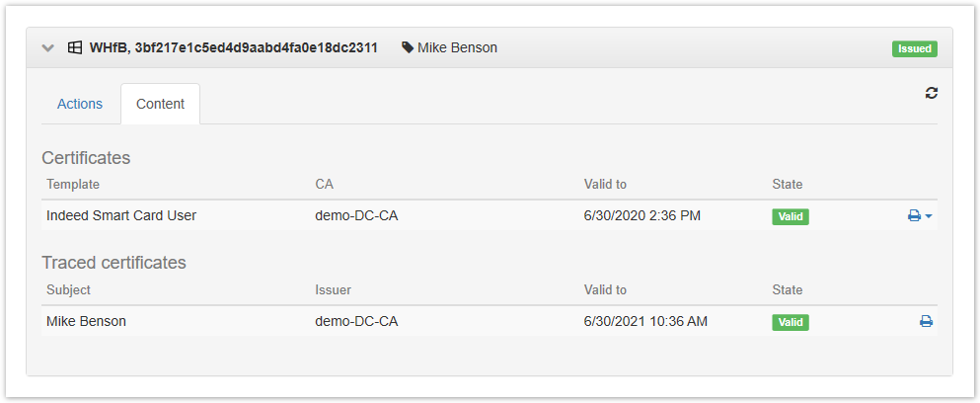Select the Content tab
The height and width of the screenshot is (403, 980).
coord(160,104)
